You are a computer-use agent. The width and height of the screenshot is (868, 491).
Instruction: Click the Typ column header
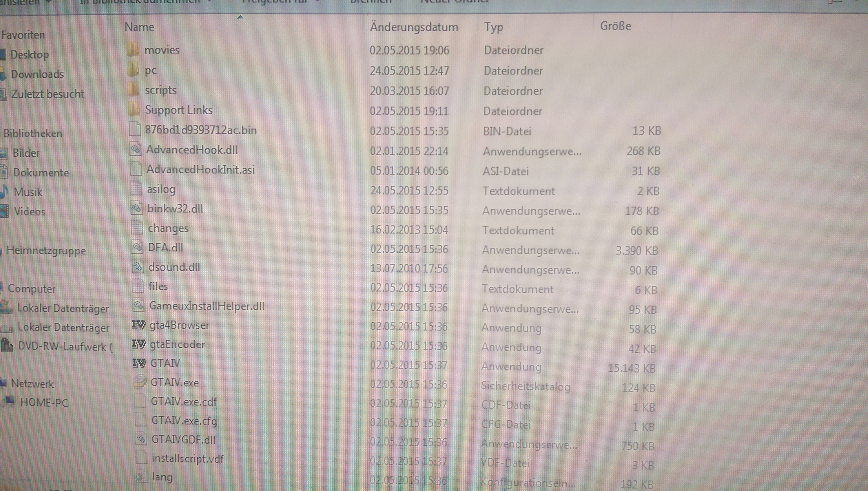pos(493,27)
